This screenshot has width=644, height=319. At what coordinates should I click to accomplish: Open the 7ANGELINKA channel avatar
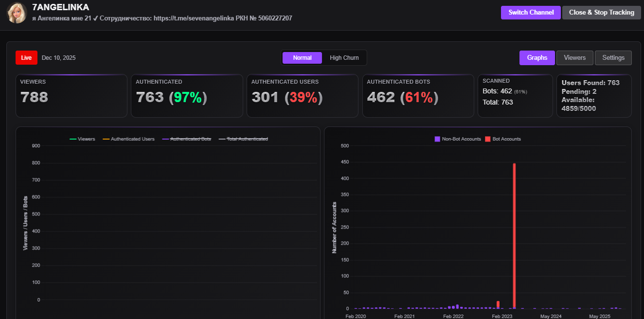point(17,13)
